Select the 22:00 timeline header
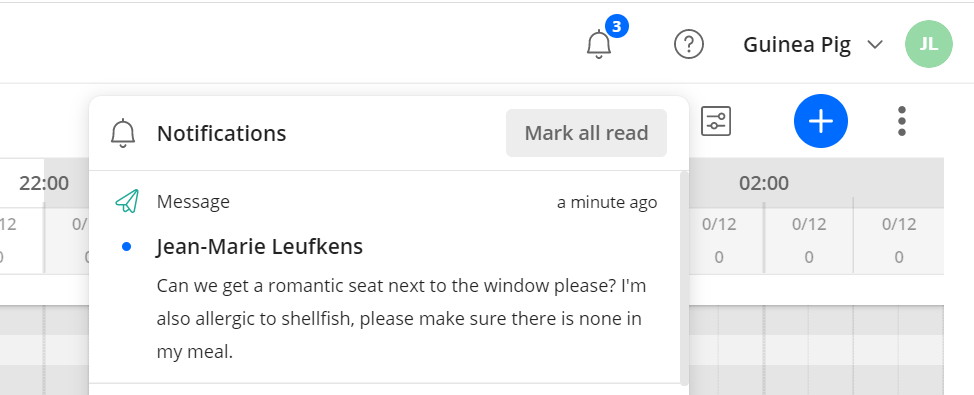 click(43, 183)
